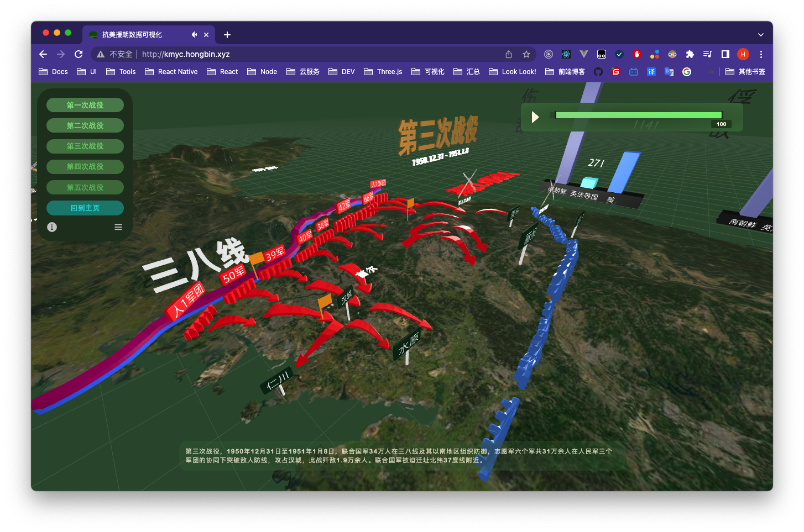Open the concentric-circle extension icon
Screen dimensions: 804x532
point(549,54)
